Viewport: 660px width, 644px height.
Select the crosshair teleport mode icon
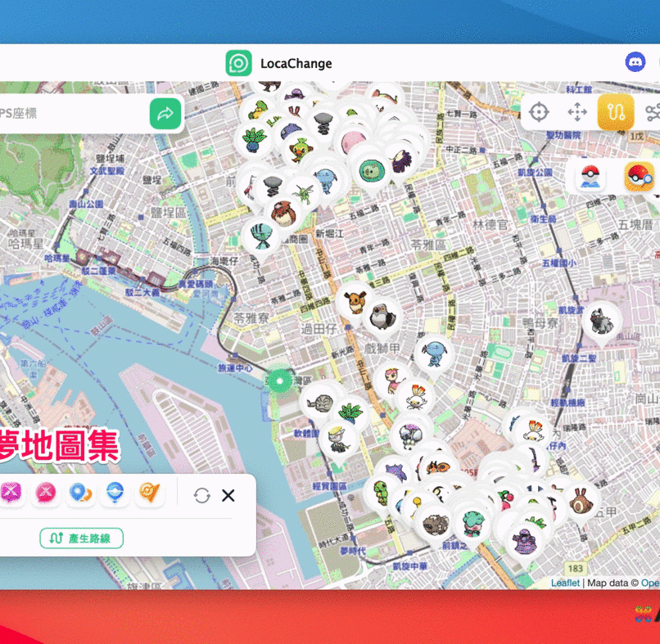click(538, 113)
